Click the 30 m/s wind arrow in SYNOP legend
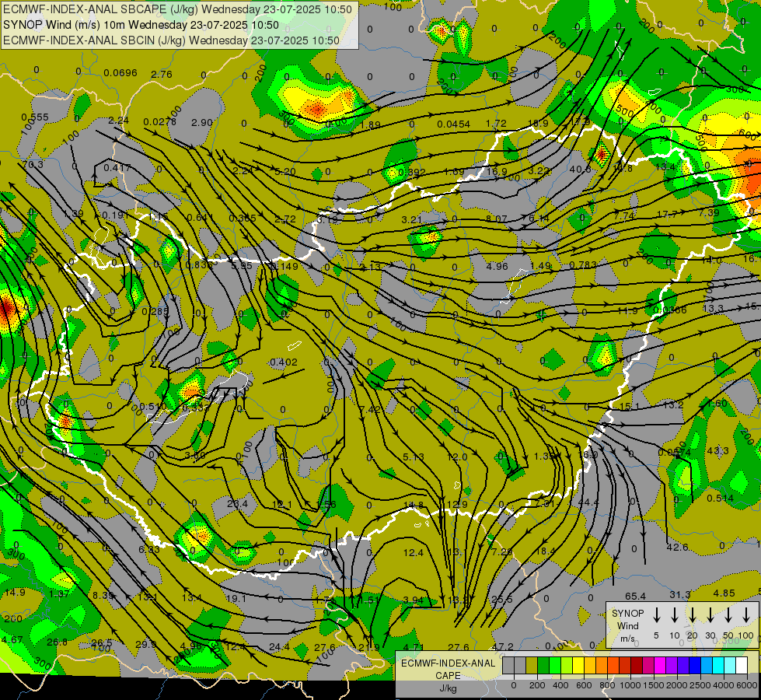Image resolution: width=761 pixels, height=700 pixels. pyautogui.click(x=710, y=615)
